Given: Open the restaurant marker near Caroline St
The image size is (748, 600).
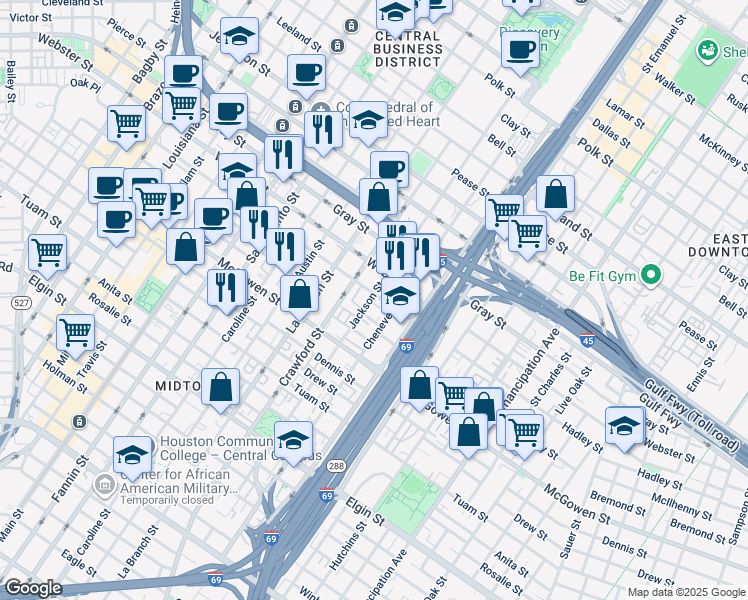Looking at the screenshot, I should pos(227,290).
